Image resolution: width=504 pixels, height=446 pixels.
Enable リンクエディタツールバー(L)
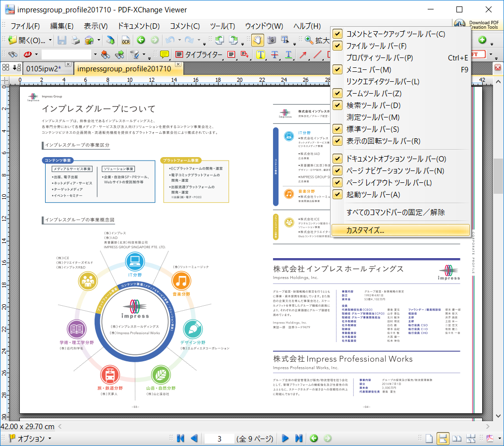click(x=401, y=82)
